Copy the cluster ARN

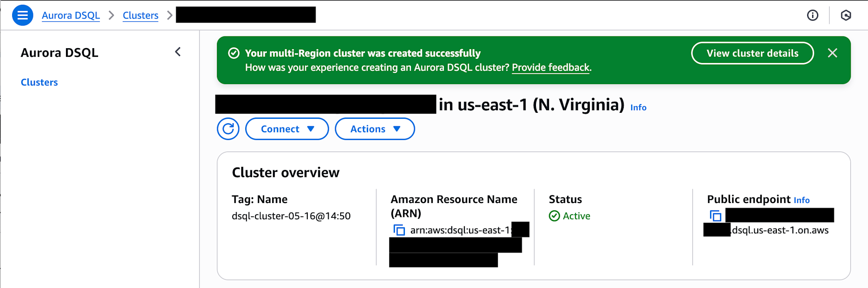point(399,230)
